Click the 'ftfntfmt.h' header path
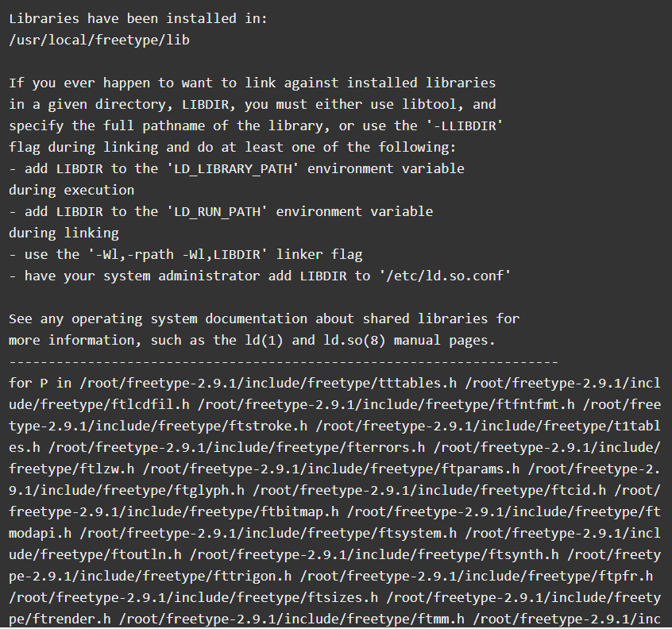 tap(386, 404)
